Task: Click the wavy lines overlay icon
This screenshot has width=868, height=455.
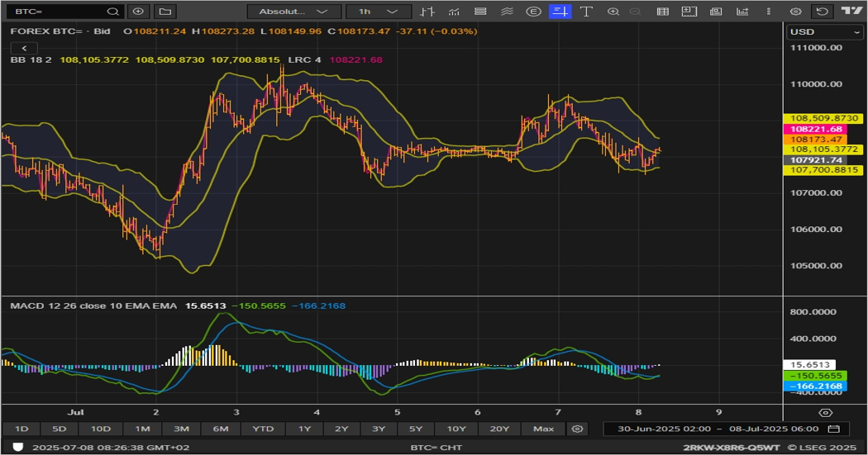Action: coord(507,11)
